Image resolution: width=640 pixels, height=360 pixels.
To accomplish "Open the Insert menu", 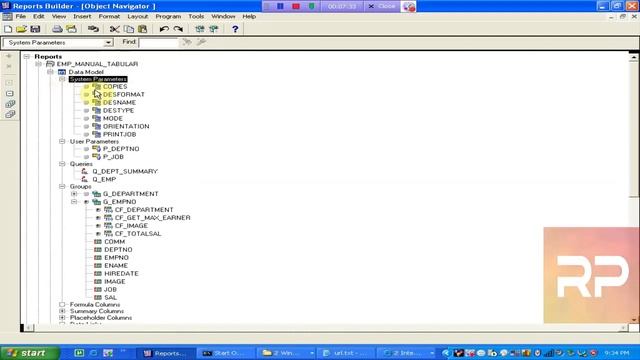I will [x=82, y=16].
